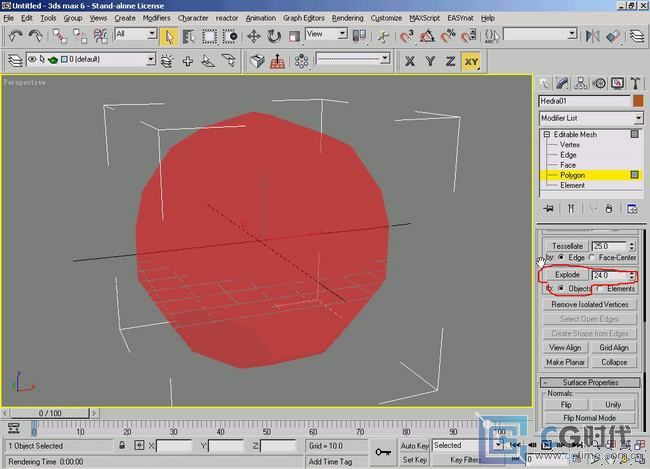
Task: Restrict to X axis constraint
Action: [410, 61]
